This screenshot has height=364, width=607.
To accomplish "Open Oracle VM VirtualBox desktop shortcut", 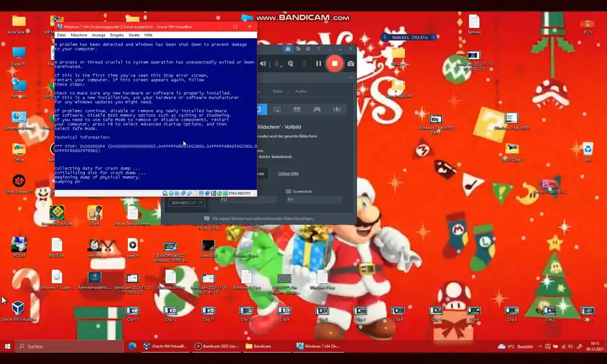I will [18, 311].
